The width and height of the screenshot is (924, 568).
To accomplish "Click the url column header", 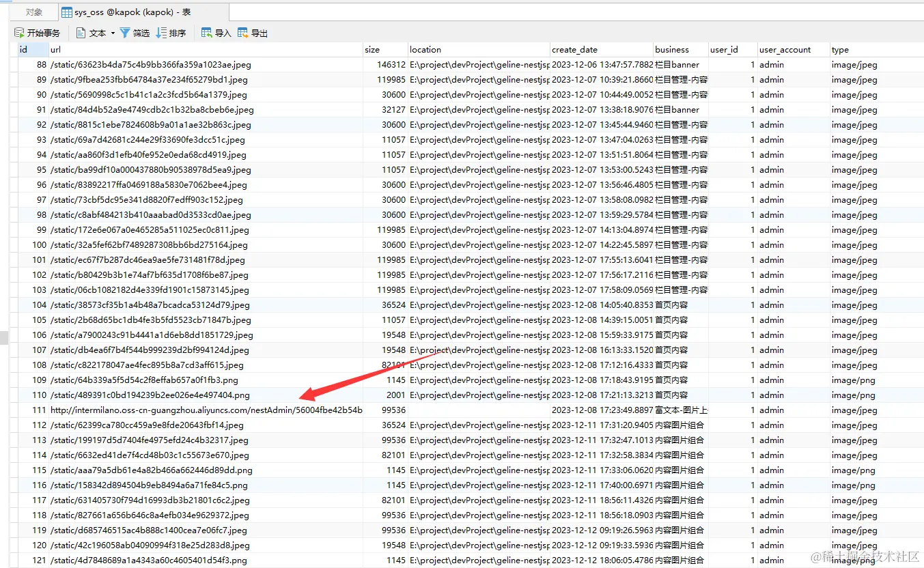I will pos(206,49).
